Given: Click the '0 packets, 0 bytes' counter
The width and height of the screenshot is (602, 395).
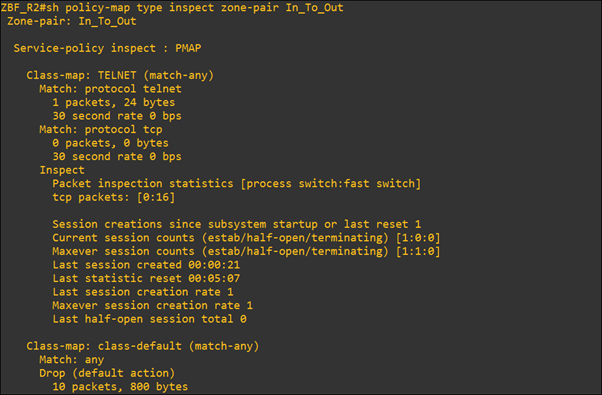Looking at the screenshot, I should (110, 143).
